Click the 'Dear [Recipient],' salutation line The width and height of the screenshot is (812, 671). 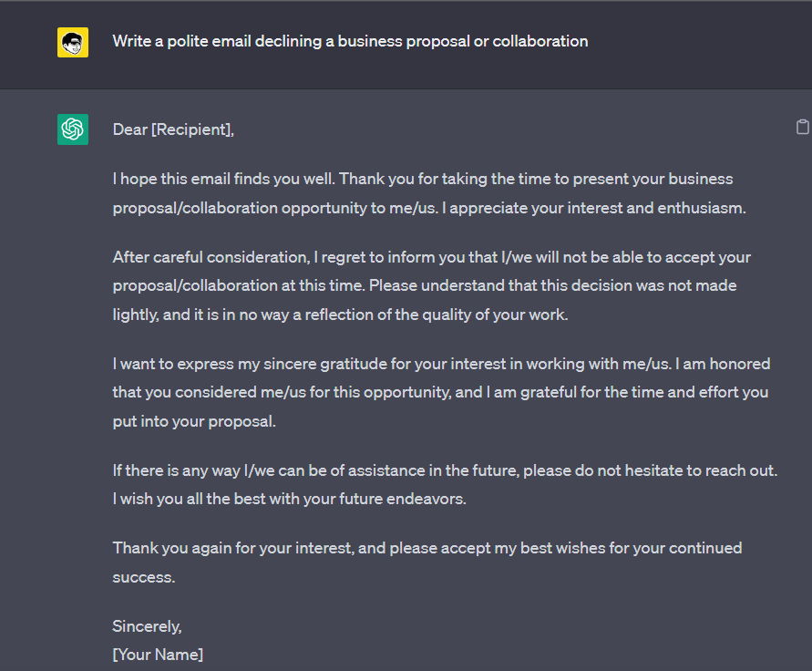[x=173, y=129]
